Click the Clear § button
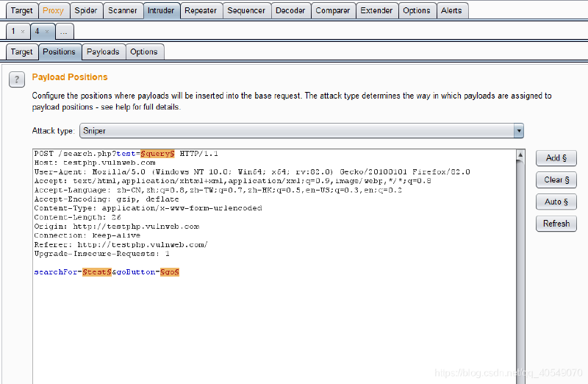The image size is (588, 384). tap(556, 179)
